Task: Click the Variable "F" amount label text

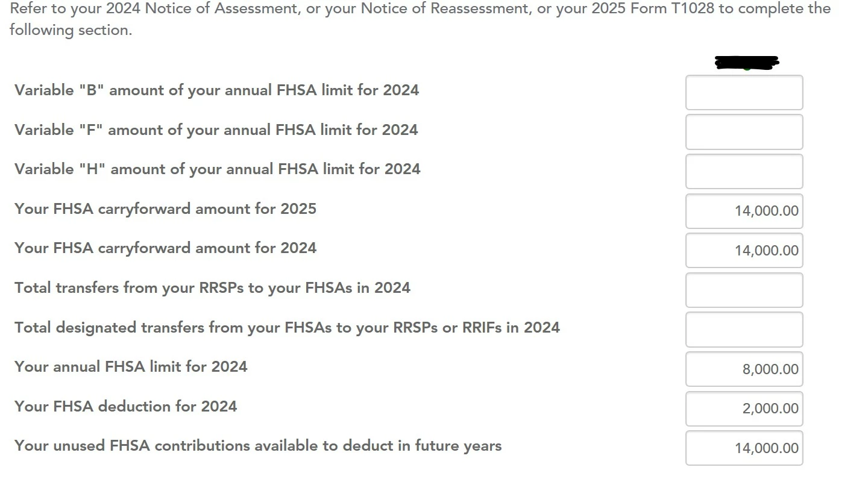Action: click(216, 130)
